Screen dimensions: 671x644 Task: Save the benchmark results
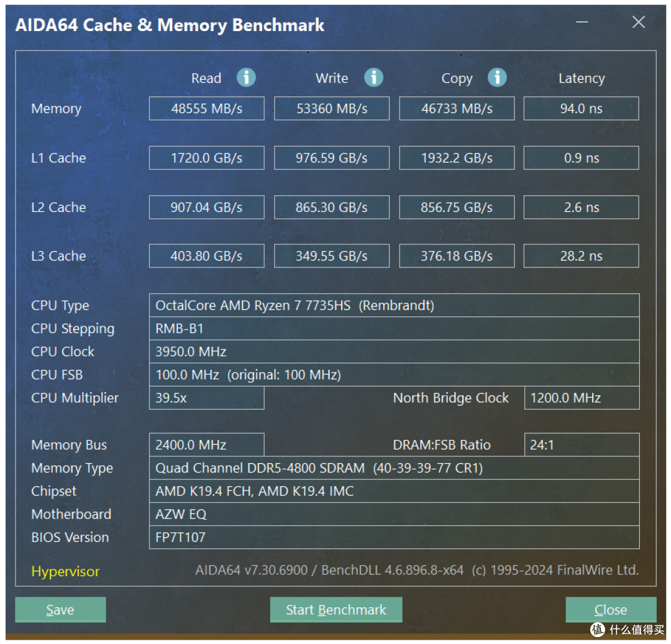pyautogui.click(x=60, y=609)
